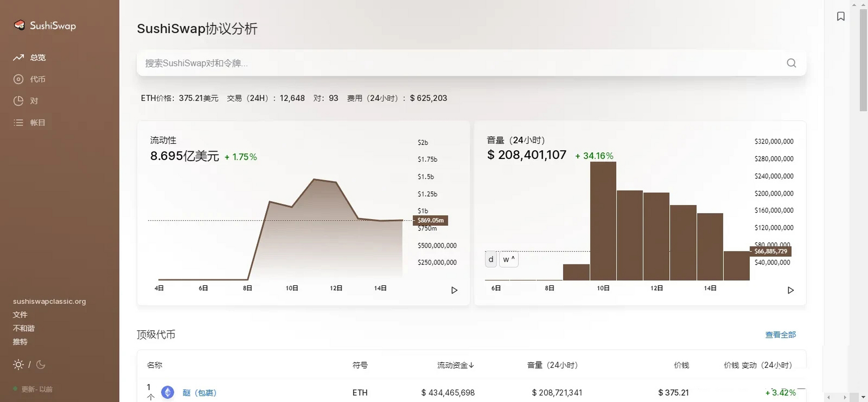Switch volume chart to weekly 'w' view

[x=508, y=259]
